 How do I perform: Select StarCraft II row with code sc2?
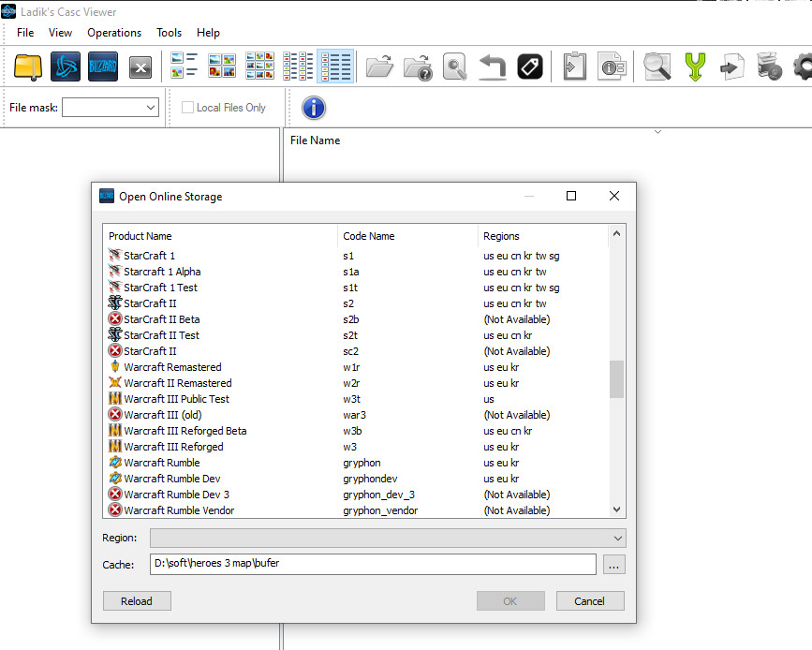click(x=357, y=351)
